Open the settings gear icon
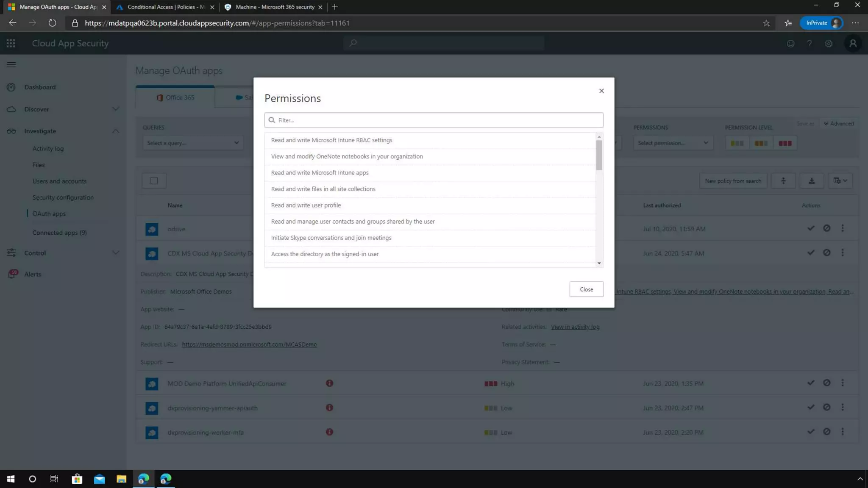 click(x=829, y=44)
